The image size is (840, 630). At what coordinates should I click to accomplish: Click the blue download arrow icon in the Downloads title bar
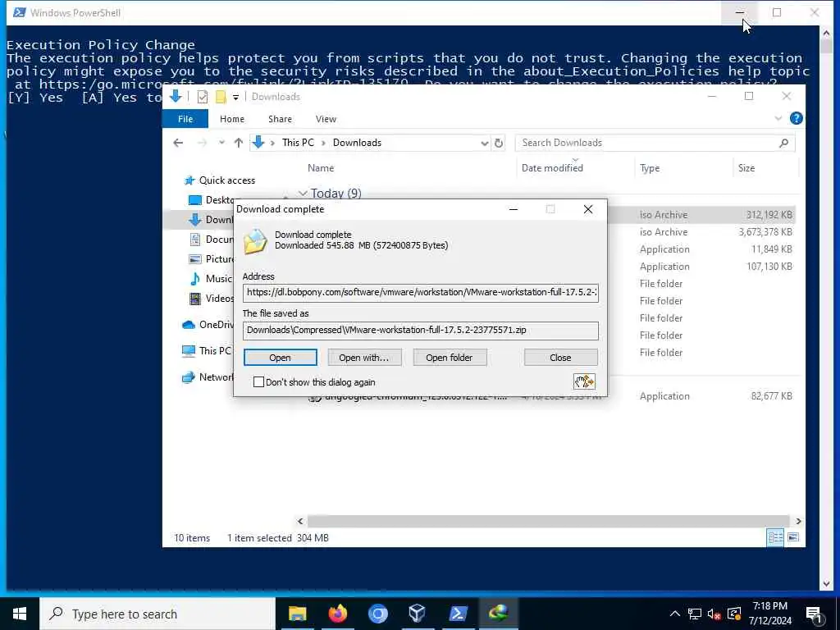pos(176,97)
